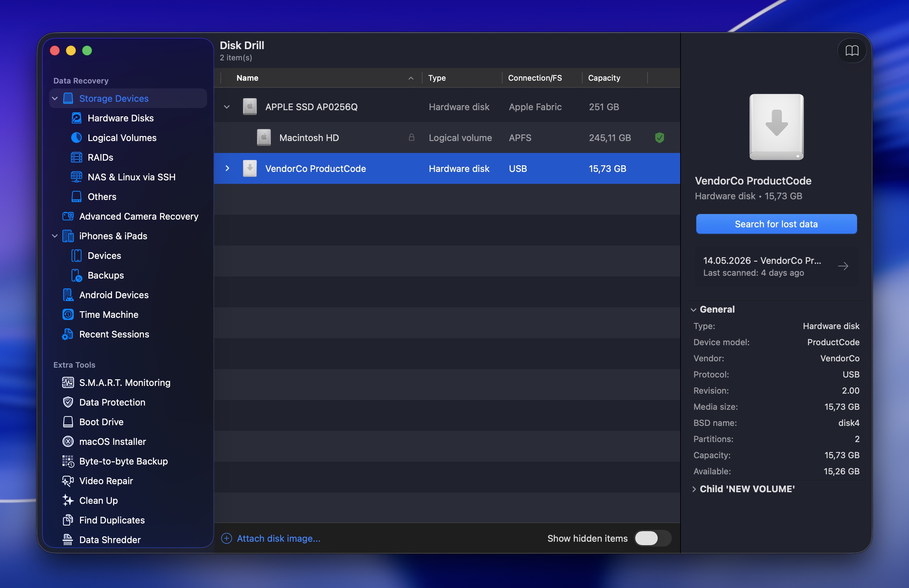This screenshot has width=909, height=588.
Task: Click the RAIDs icon in sidebar
Action: (x=77, y=157)
